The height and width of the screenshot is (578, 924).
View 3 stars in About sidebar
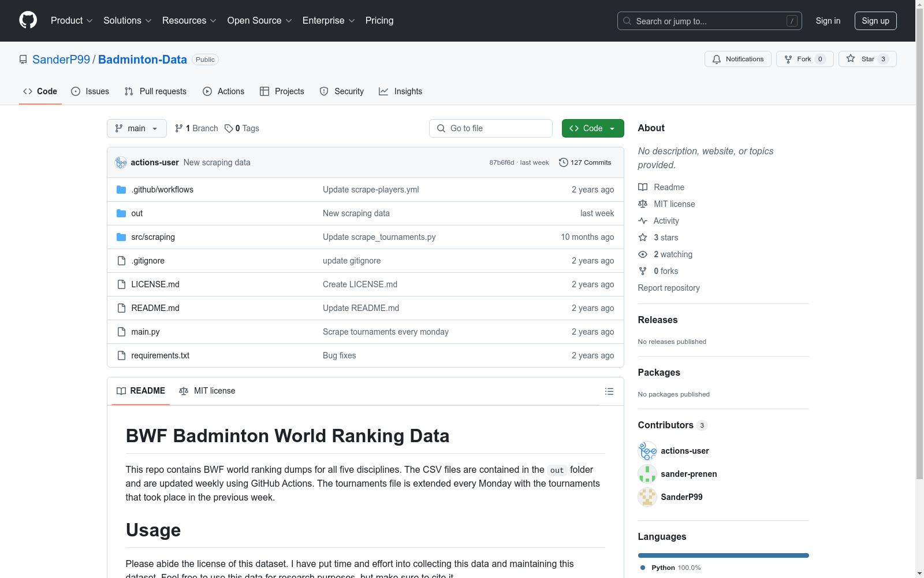tap(658, 238)
